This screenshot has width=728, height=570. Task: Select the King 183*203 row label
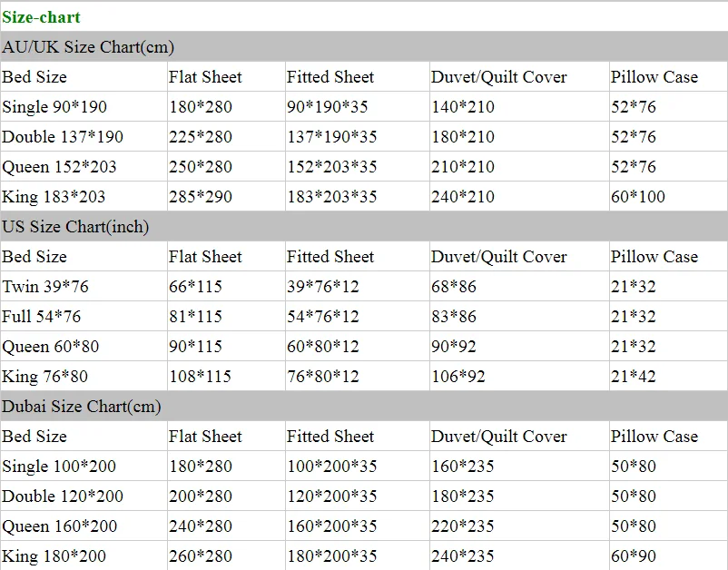[54, 196]
